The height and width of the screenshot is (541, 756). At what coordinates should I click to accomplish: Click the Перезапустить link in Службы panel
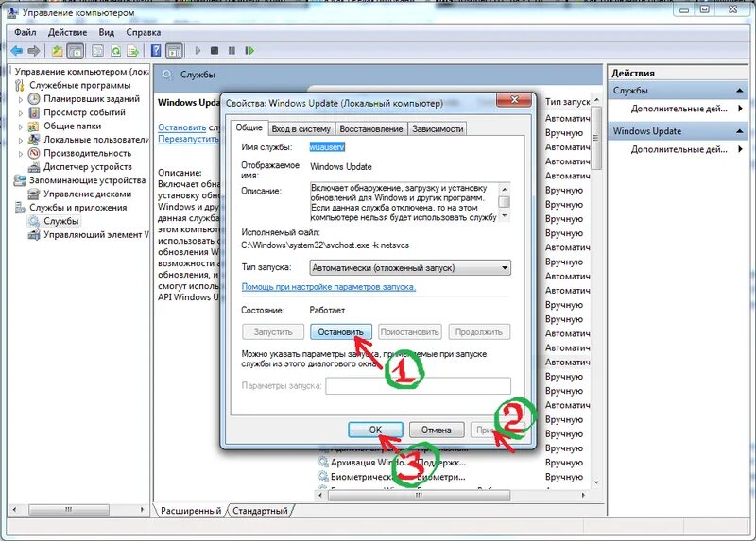(x=188, y=139)
